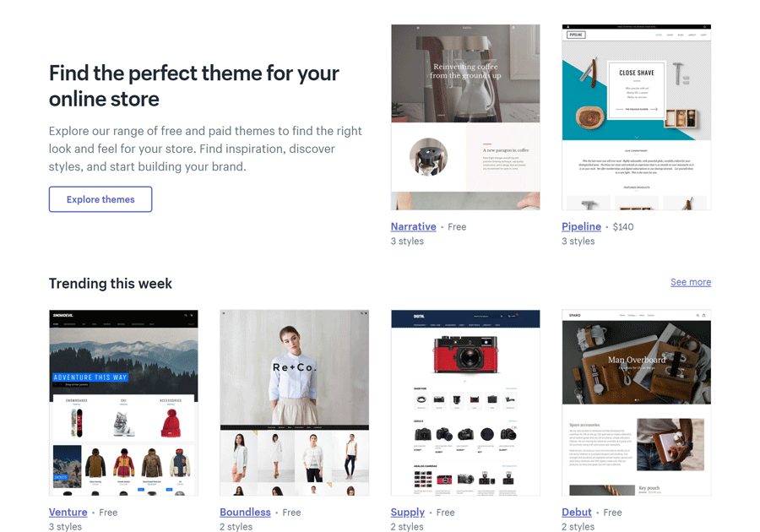The image size is (760, 532).
Task: Click the red camera image in Supply
Action: [465, 354]
